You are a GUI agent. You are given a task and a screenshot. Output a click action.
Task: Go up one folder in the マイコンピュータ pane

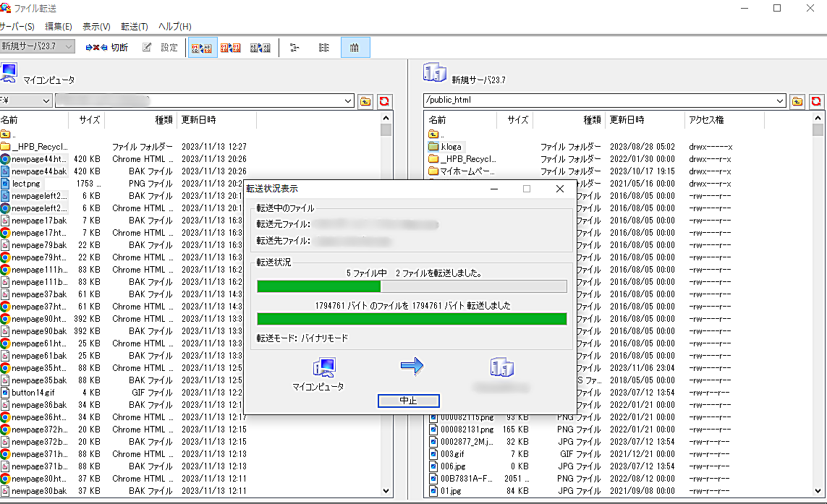pos(365,101)
